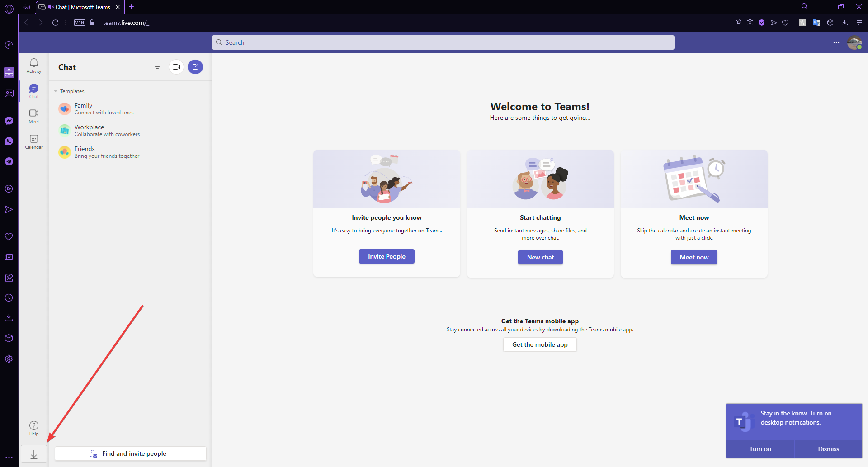868x467 pixels.
Task: Toggle the VPN badge in the address bar
Action: pos(79,22)
